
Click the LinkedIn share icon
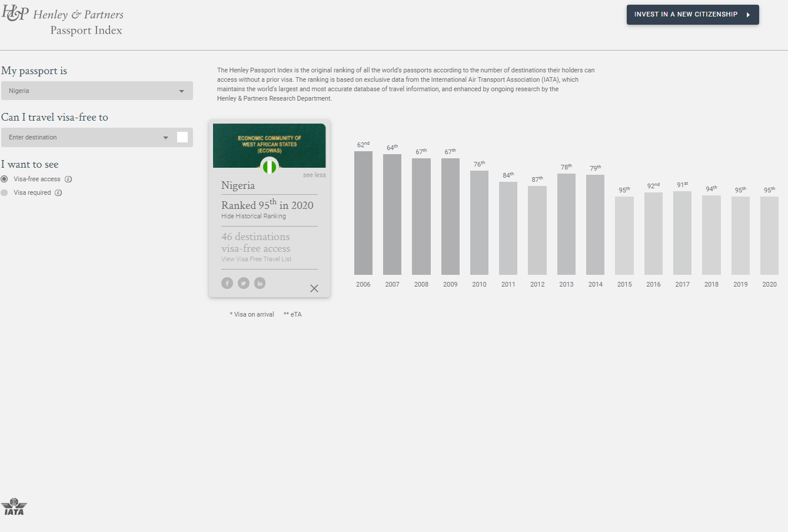(x=260, y=283)
